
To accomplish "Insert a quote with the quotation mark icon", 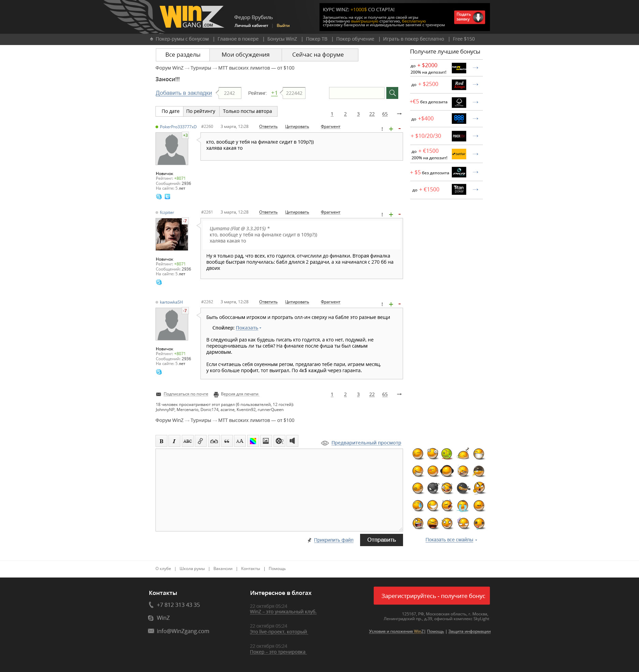I will coord(227,441).
